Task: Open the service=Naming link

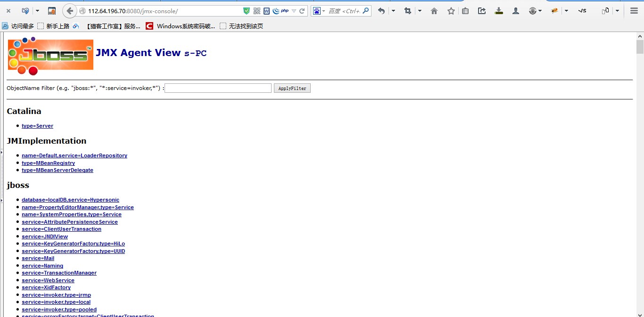Action: (x=42, y=266)
